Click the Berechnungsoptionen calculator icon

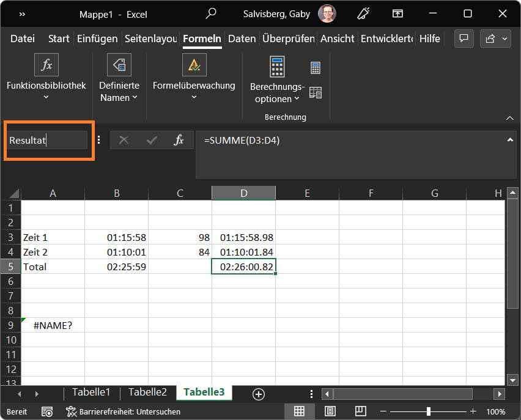pyautogui.click(x=277, y=67)
